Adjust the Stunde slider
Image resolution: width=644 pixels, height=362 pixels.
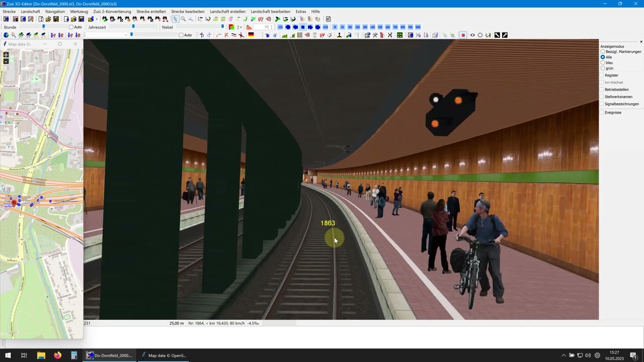pyautogui.click(x=43, y=27)
